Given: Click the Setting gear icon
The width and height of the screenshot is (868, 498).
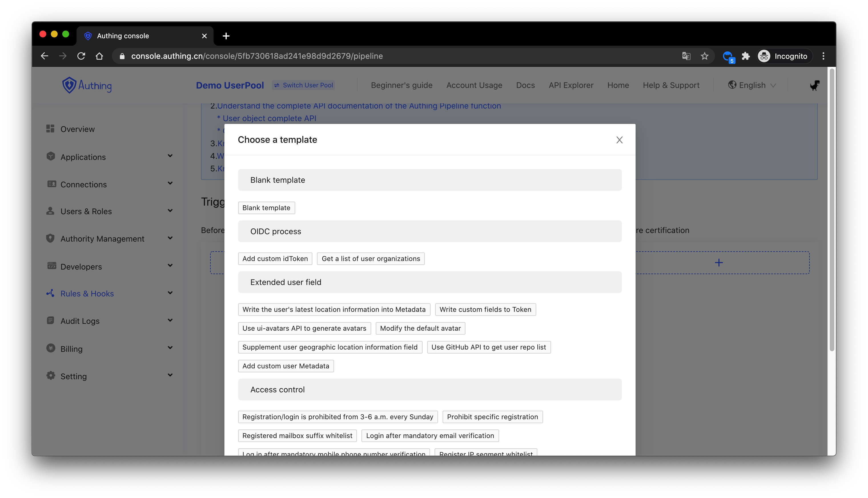Looking at the screenshot, I should click(x=51, y=375).
